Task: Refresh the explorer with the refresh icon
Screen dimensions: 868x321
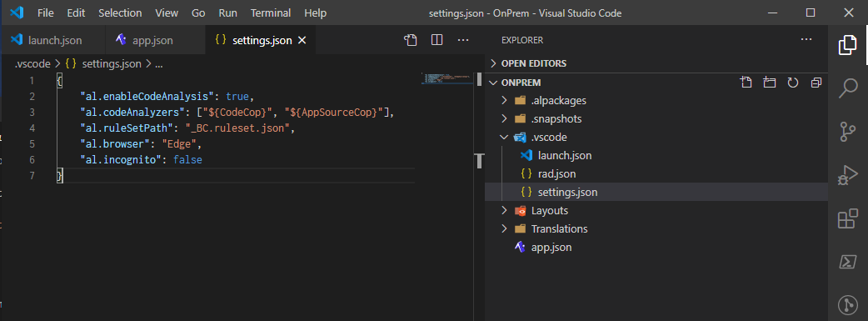Action: click(793, 83)
